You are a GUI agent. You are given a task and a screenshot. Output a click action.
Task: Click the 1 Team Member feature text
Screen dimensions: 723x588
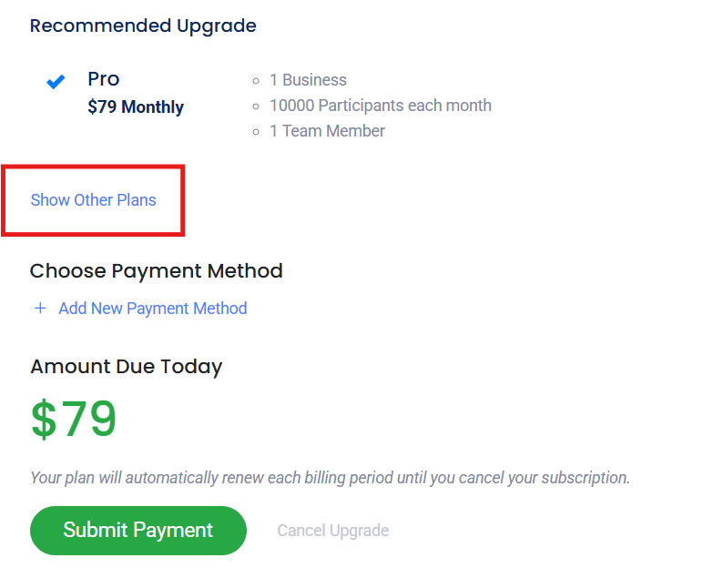(x=327, y=131)
